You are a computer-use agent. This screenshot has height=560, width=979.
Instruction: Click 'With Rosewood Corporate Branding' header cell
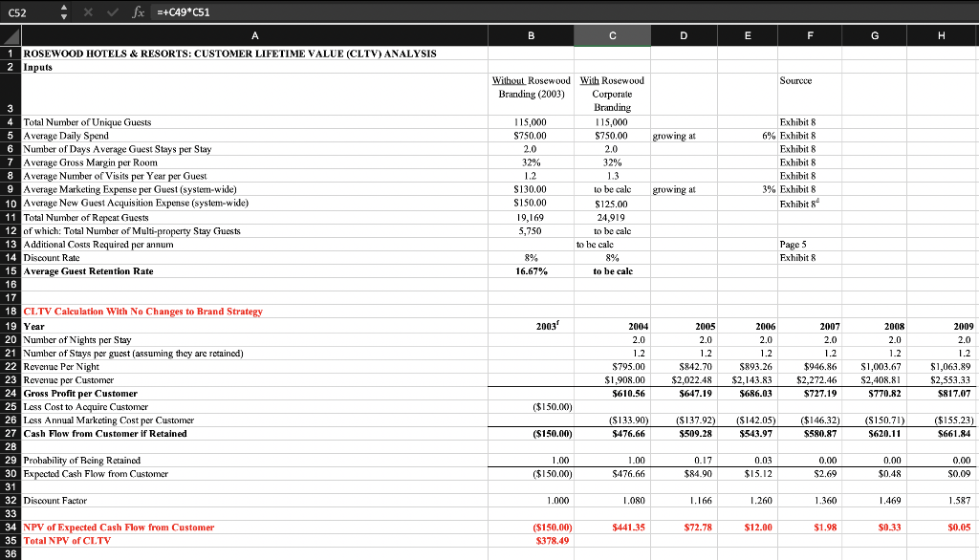click(613, 94)
